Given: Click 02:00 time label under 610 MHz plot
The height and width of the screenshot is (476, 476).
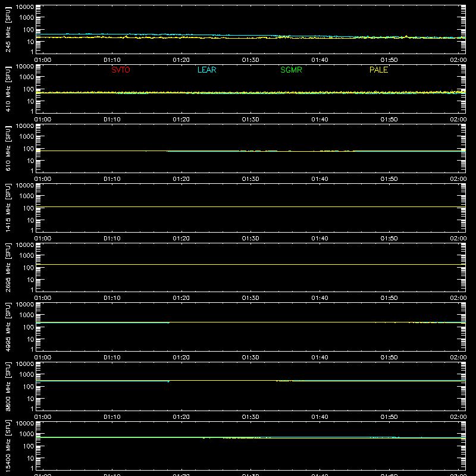Looking at the screenshot, I should click(458, 179).
